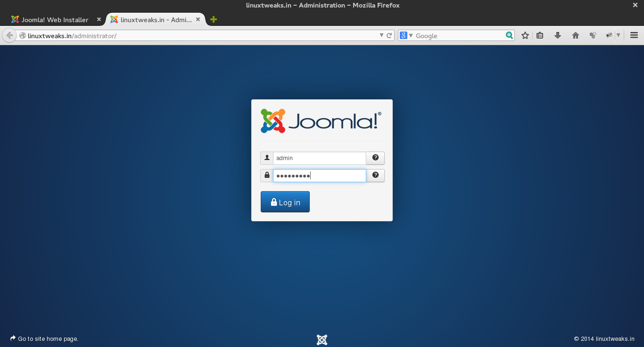
Task: Expand the addon dropdown arrow in toolbar
Action: point(618,35)
